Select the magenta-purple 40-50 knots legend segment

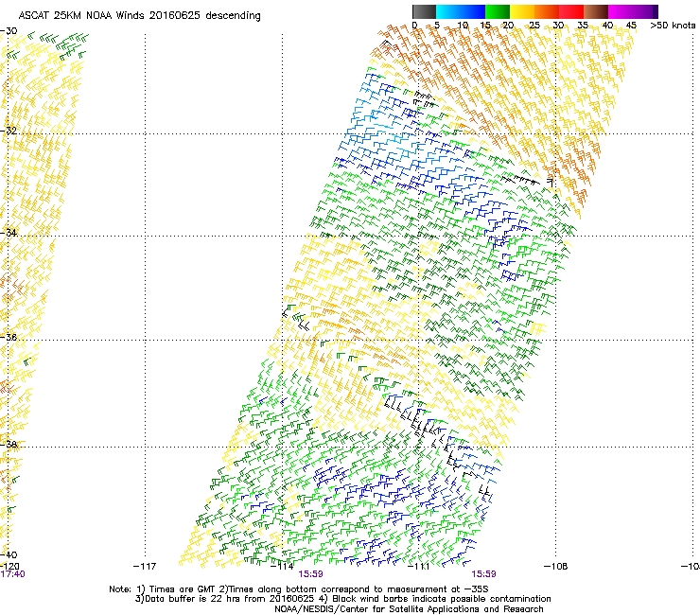[633, 11]
